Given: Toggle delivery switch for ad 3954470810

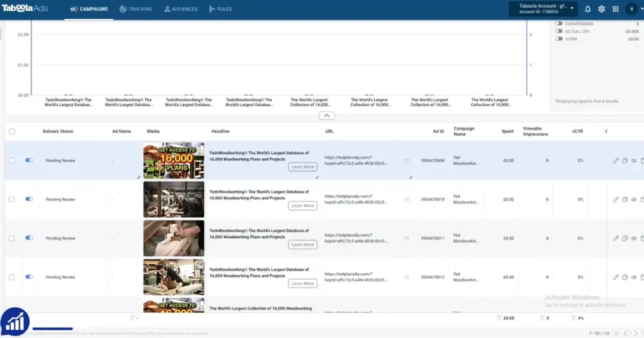Looking at the screenshot, I should [x=29, y=199].
